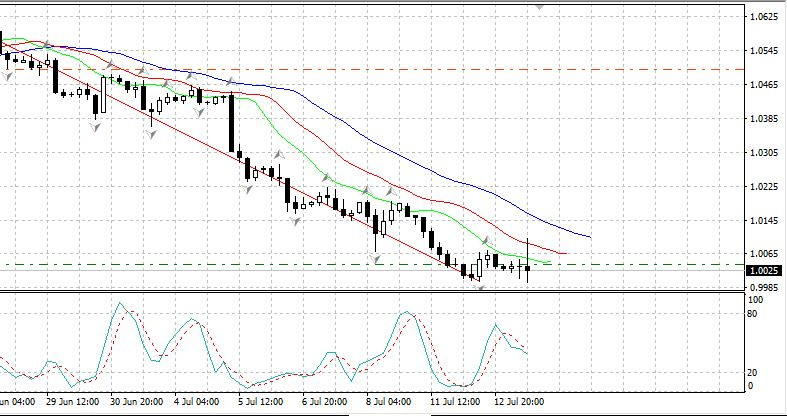Click the 11 Jul 12:00 time label
This screenshot has height=416, width=787.
click(455, 402)
